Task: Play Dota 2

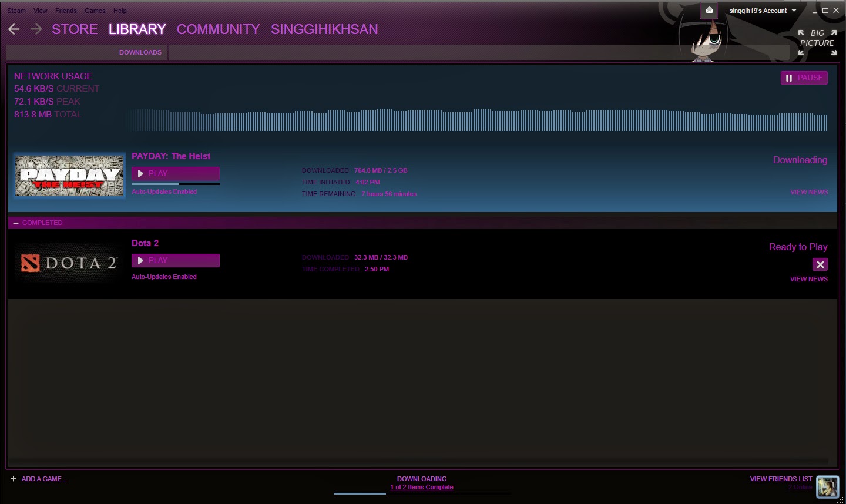Action: tap(176, 260)
